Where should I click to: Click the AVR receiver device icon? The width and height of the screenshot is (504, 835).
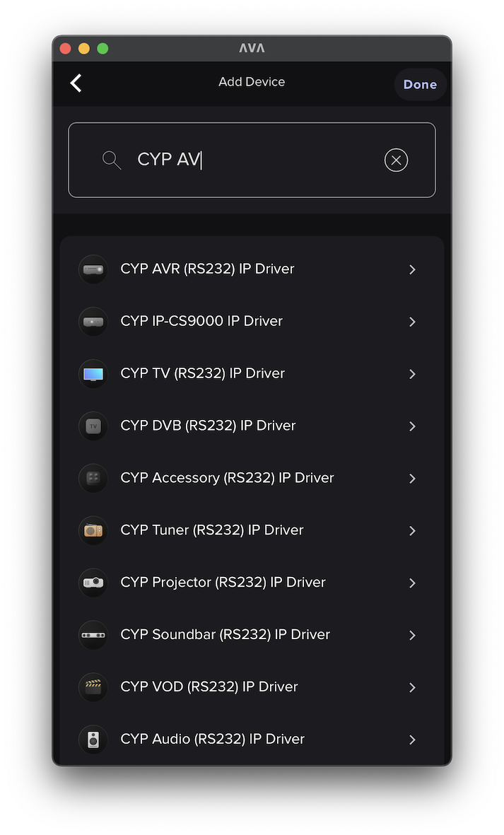tap(93, 269)
